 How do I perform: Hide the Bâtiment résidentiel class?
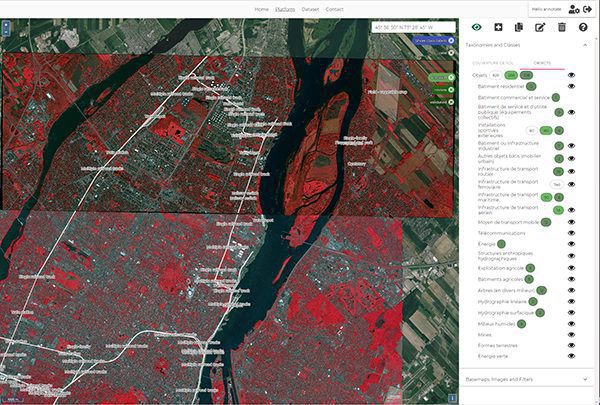click(572, 87)
